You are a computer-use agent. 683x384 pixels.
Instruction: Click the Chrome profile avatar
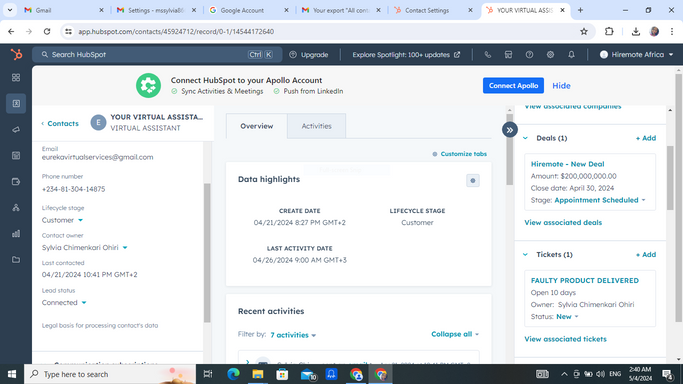[x=654, y=31]
